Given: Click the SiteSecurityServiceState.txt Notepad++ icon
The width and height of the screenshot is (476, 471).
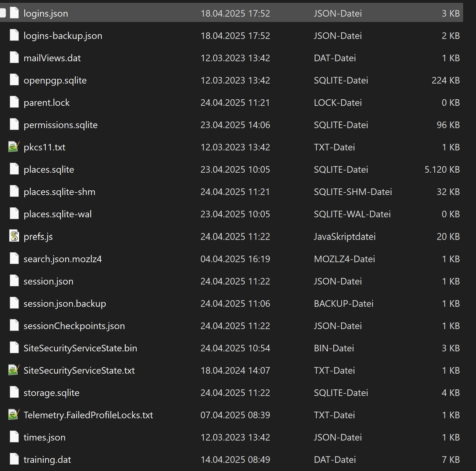Looking at the screenshot, I should point(14,370).
